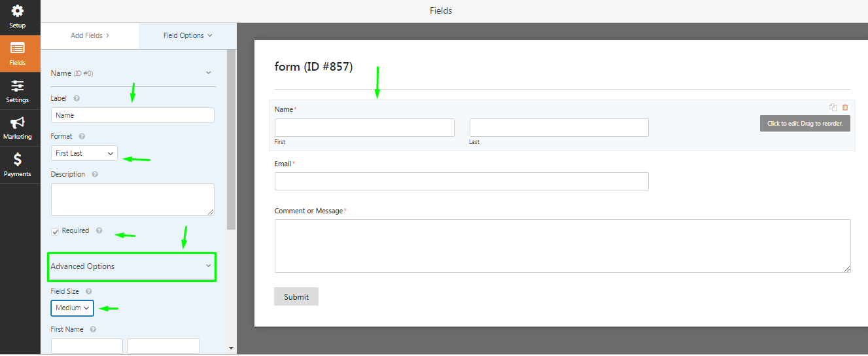Open the Field Size dropdown showing Medium
Viewport: 868px width, 356px height.
(72, 308)
